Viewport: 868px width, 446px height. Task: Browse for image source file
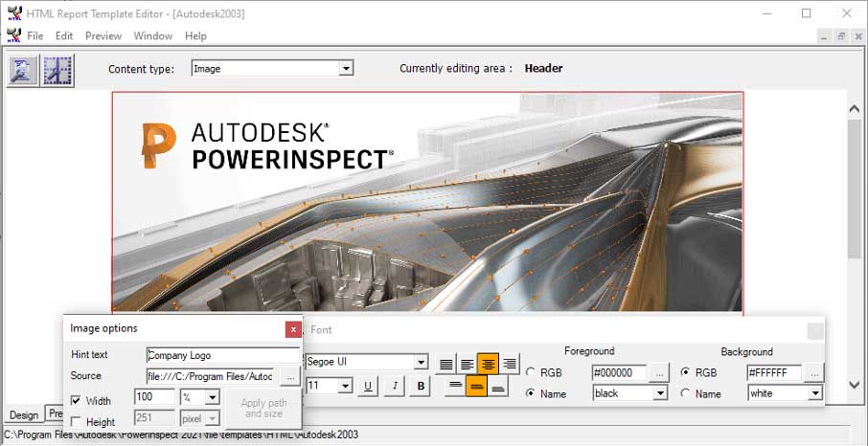[x=289, y=376]
